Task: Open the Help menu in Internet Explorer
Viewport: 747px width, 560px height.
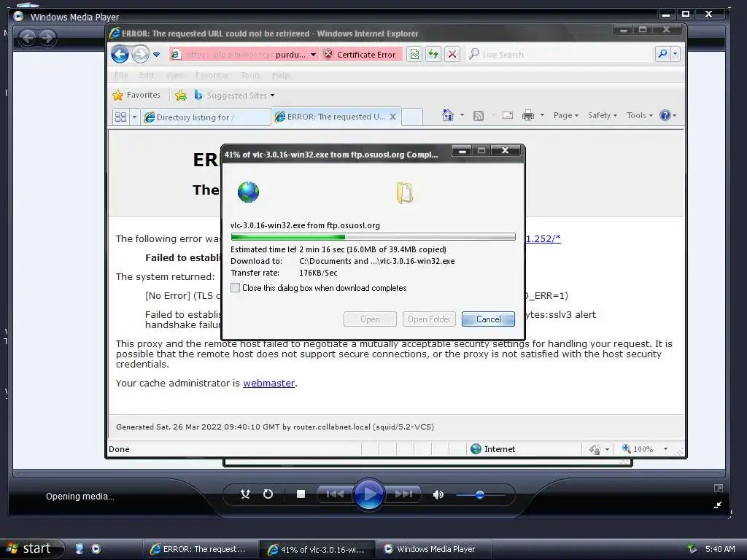Action: [x=281, y=75]
